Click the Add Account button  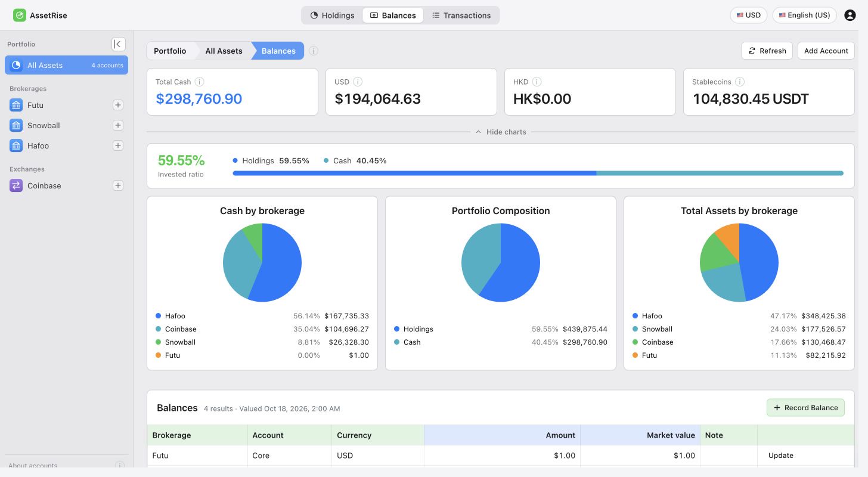pos(826,51)
